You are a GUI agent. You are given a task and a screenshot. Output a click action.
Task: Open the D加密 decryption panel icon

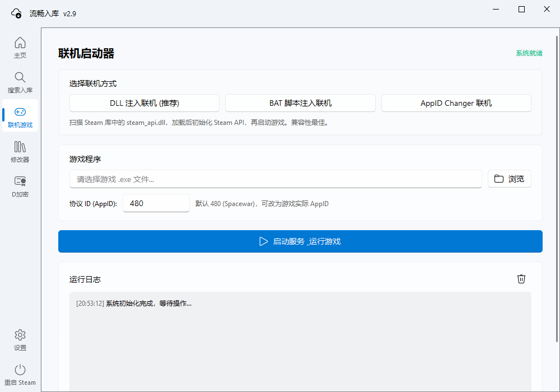tap(20, 181)
